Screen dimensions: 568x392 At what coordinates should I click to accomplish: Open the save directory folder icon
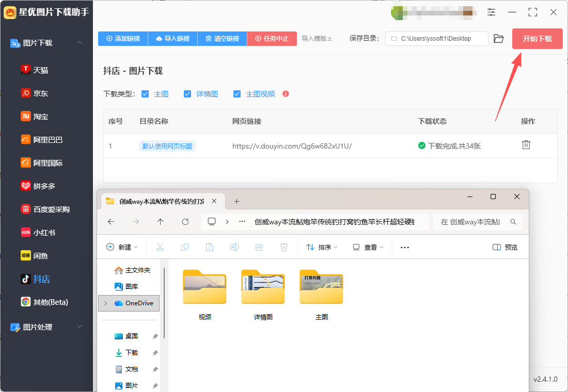(x=499, y=38)
